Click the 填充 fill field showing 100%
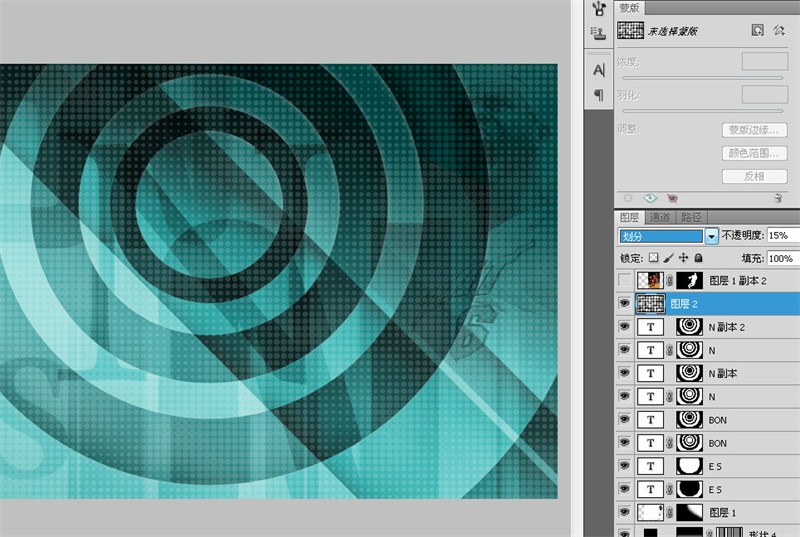The height and width of the screenshot is (537, 800). 782,258
